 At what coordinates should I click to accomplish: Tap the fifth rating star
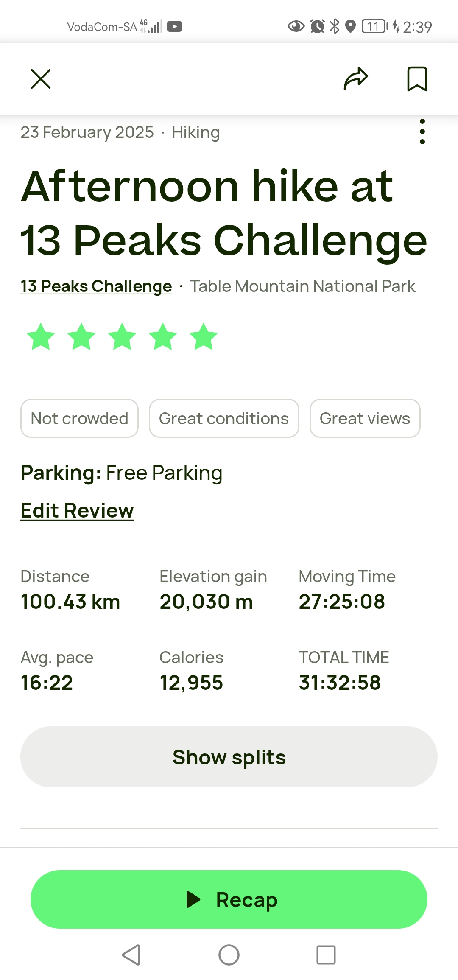(204, 337)
